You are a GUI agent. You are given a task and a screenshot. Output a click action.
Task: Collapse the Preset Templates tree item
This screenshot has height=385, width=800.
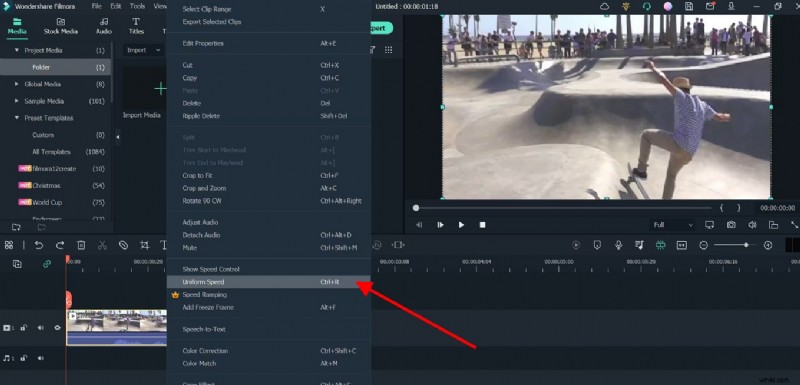click(17, 118)
